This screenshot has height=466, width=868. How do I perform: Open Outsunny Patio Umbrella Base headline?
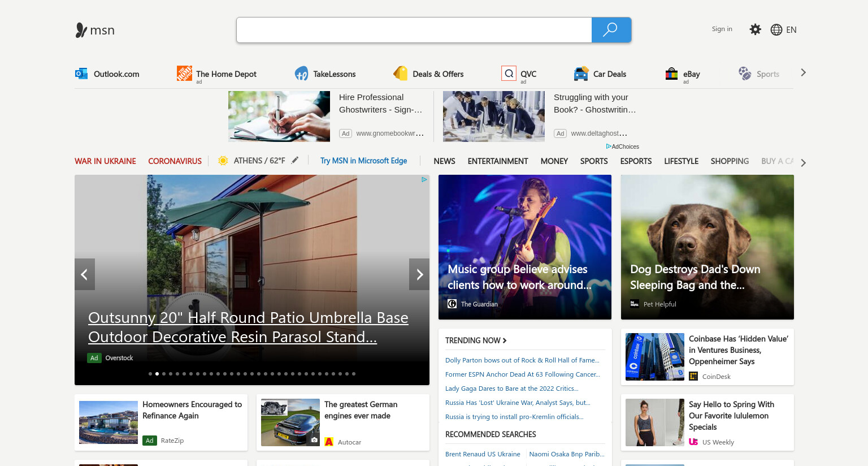[248, 327]
